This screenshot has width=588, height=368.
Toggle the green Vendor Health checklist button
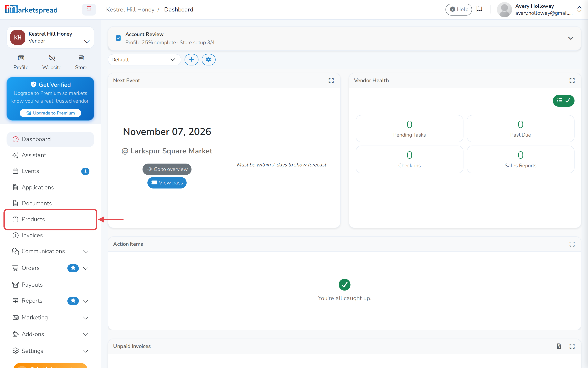(563, 101)
